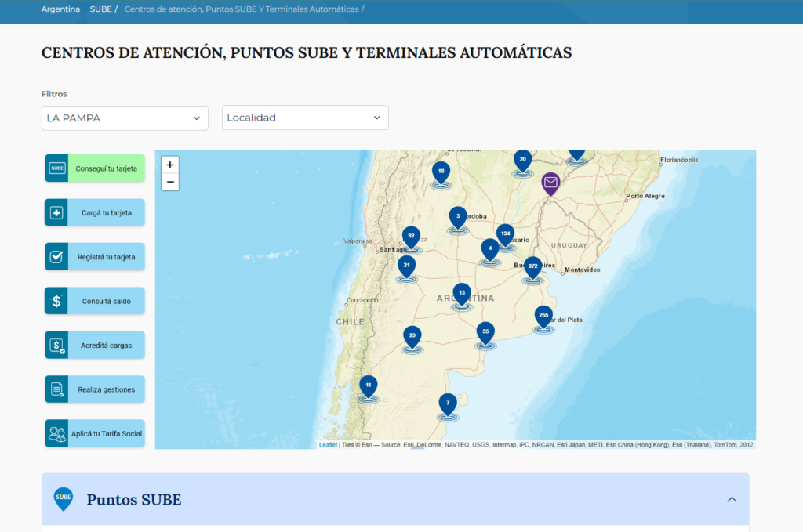Click the Montevideo label on the map
Viewport: 803px width, 532px height.
583,270
